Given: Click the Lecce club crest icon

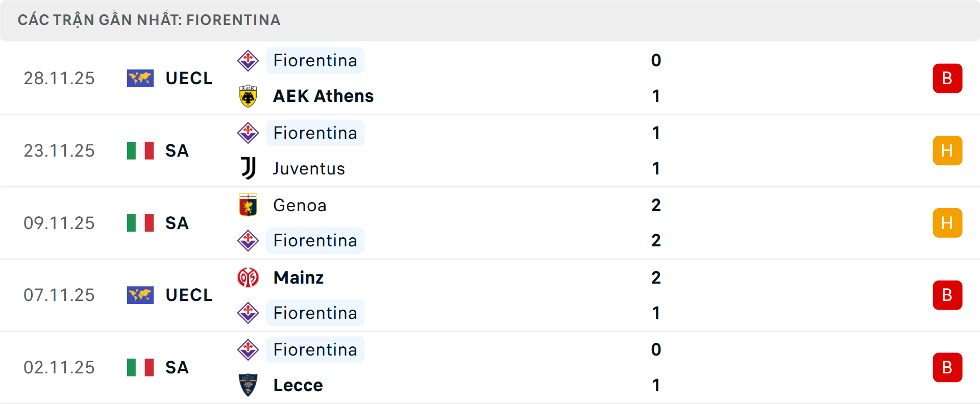Looking at the screenshot, I should coord(249,385).
